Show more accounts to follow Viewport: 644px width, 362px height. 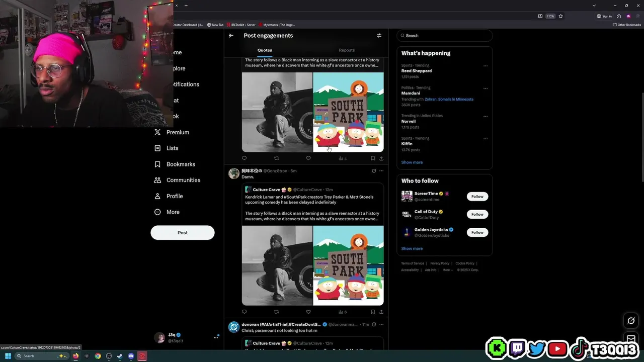pos(412,248)
